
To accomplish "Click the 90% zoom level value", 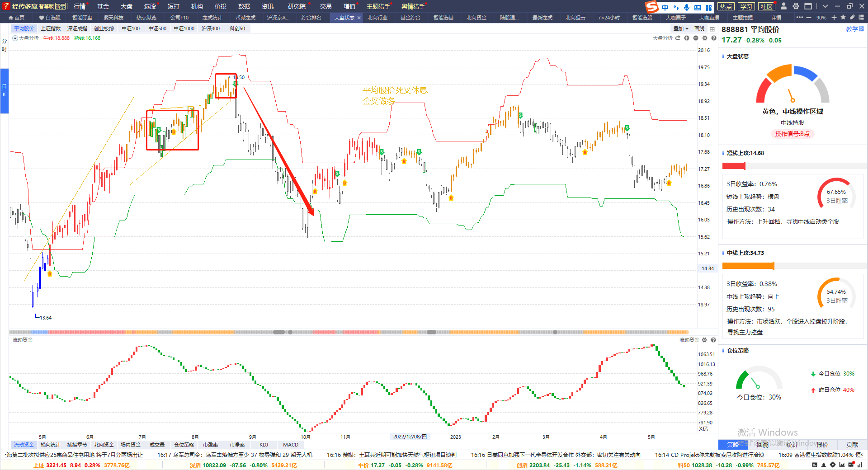I will click(821, 18).
